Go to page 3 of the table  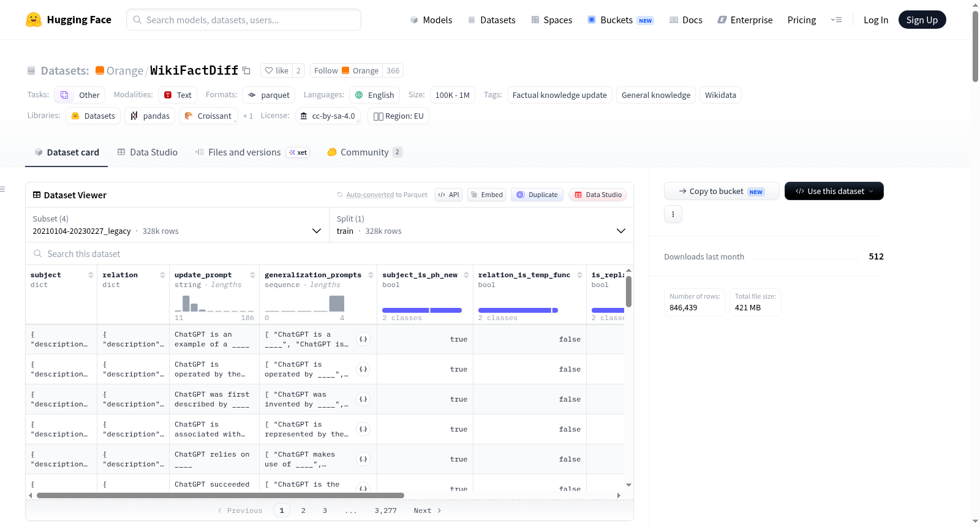[325, 510]
